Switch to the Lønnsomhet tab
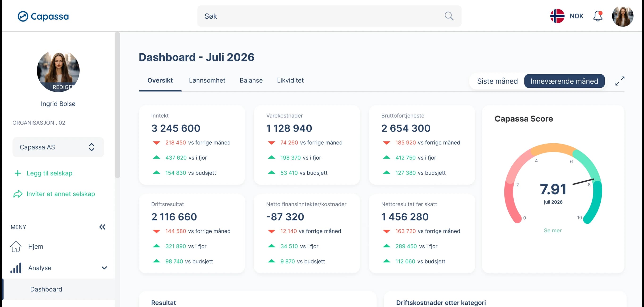This screenshot has width=644, height=307. click(207, 80)
